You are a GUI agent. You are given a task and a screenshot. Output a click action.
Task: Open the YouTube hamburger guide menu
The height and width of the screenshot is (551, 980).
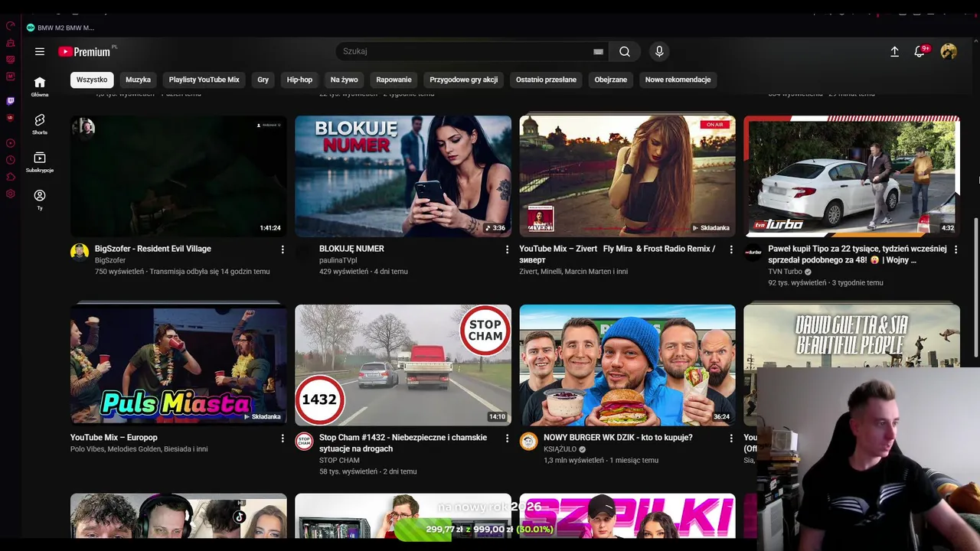[x=40, y=51]
